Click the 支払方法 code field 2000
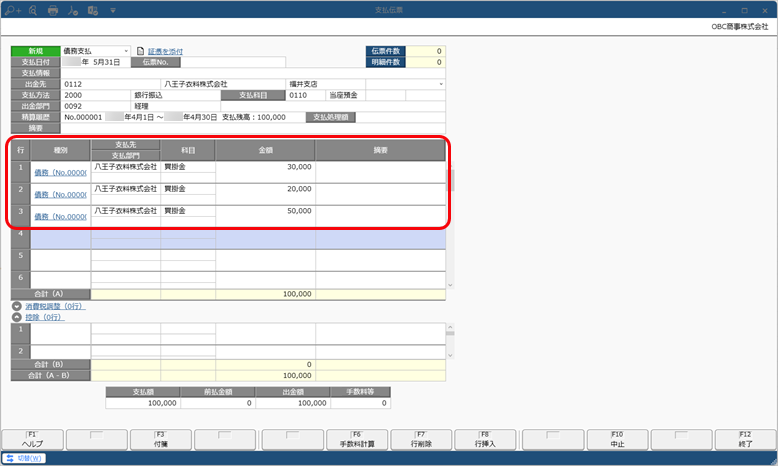This screenshot has width=778, height=466. 95,95
